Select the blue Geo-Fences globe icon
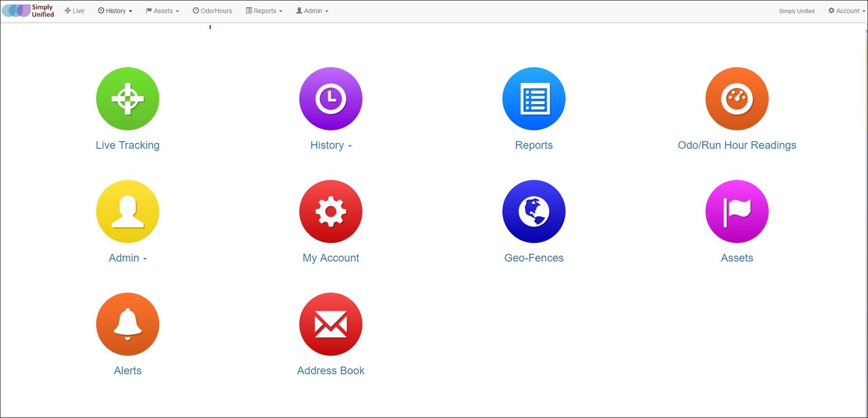The width and height of the screenshot is (868, 418). point(534,211)
